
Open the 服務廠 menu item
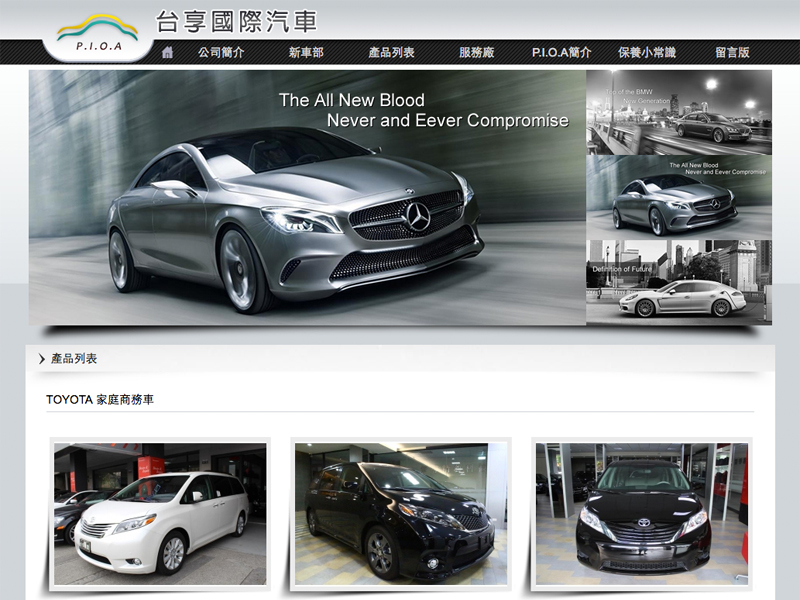point(477,53)
